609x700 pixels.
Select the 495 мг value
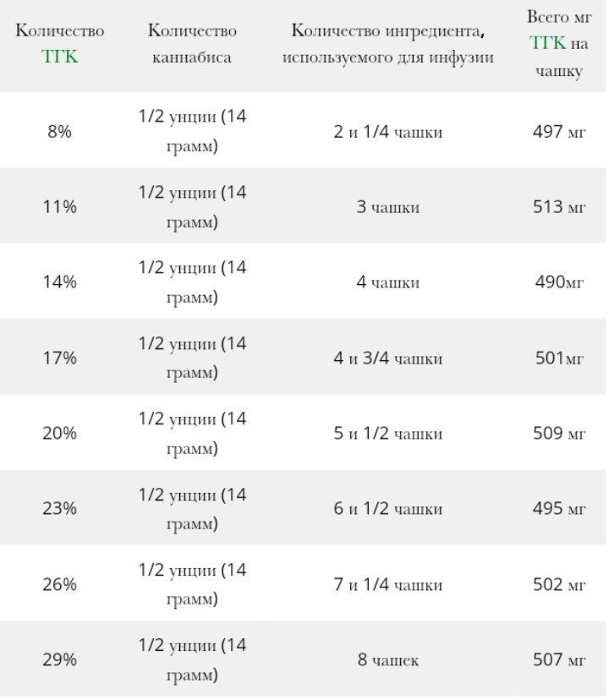pyautogui.click(x=559, y=509)
